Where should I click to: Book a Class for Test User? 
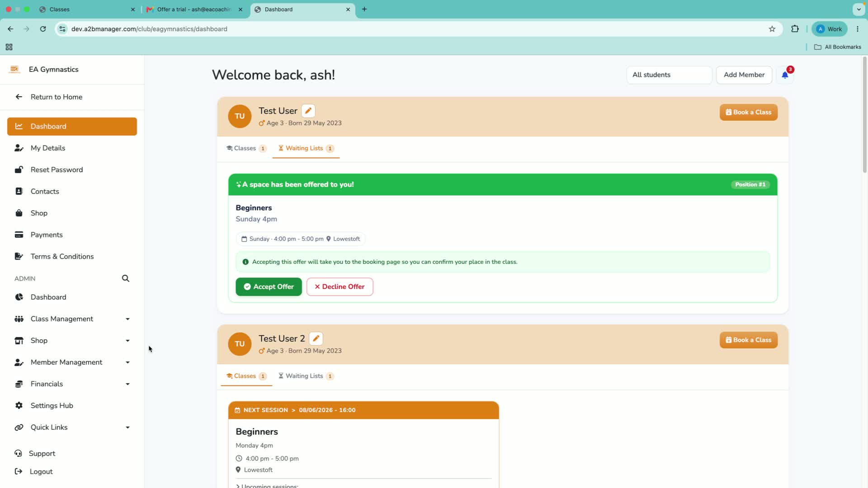click(x=749, y=112)
